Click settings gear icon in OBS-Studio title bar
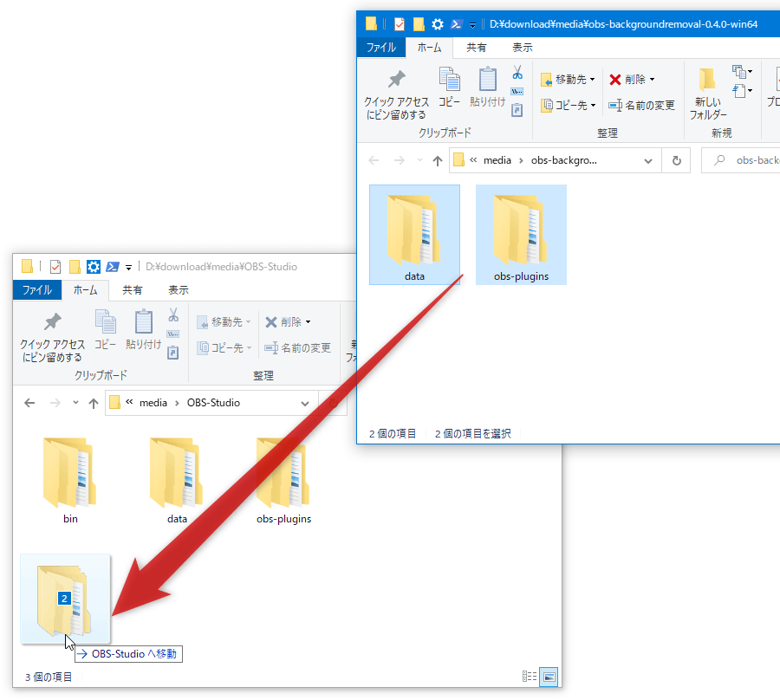This screenshot has height=700, width=780. click(93, 267)
